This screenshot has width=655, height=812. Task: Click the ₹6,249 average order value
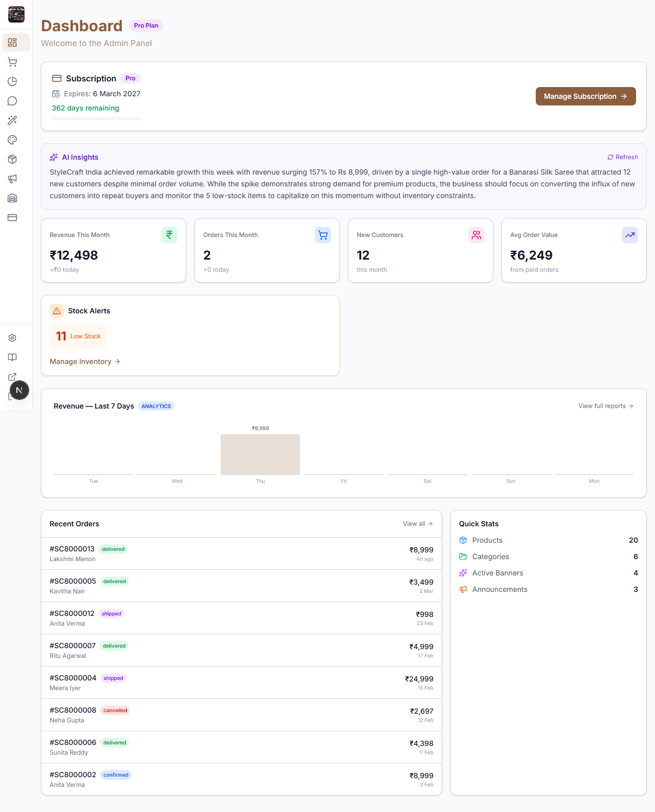click(531, 255)
